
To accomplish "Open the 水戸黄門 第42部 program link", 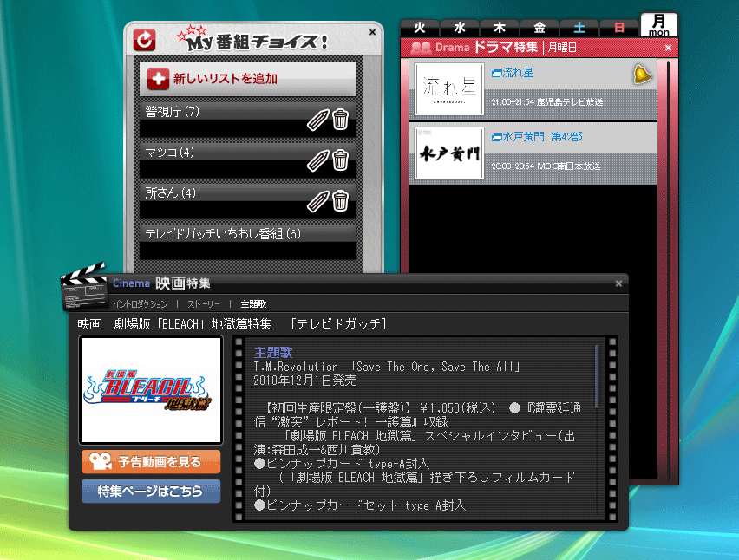I will tap(542, 137).
